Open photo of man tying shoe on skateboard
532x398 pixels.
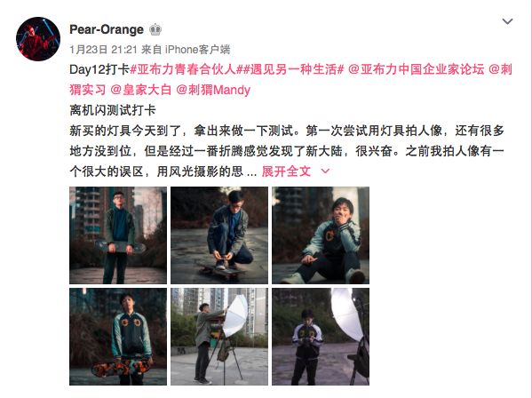point(219,235)
